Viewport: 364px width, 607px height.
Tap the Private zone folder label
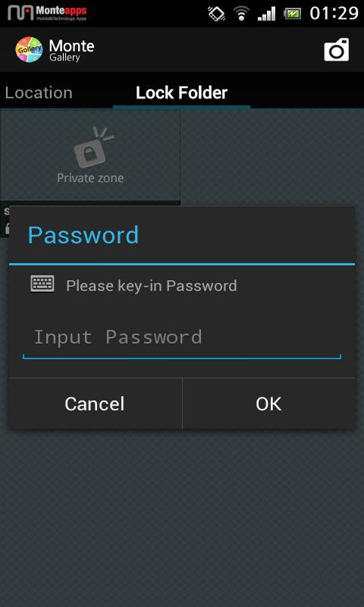[x=90, y=178]
